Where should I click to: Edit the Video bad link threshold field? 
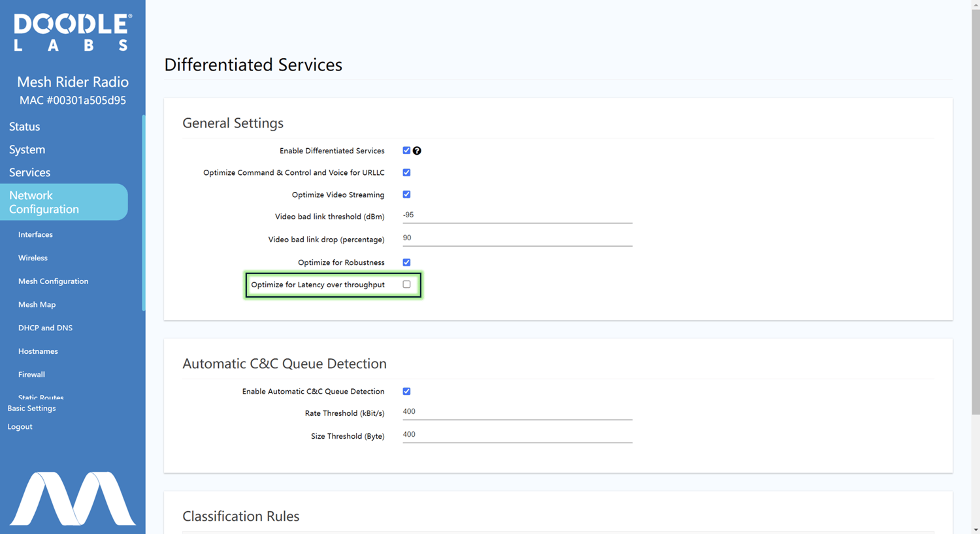[x=516, y=217]
